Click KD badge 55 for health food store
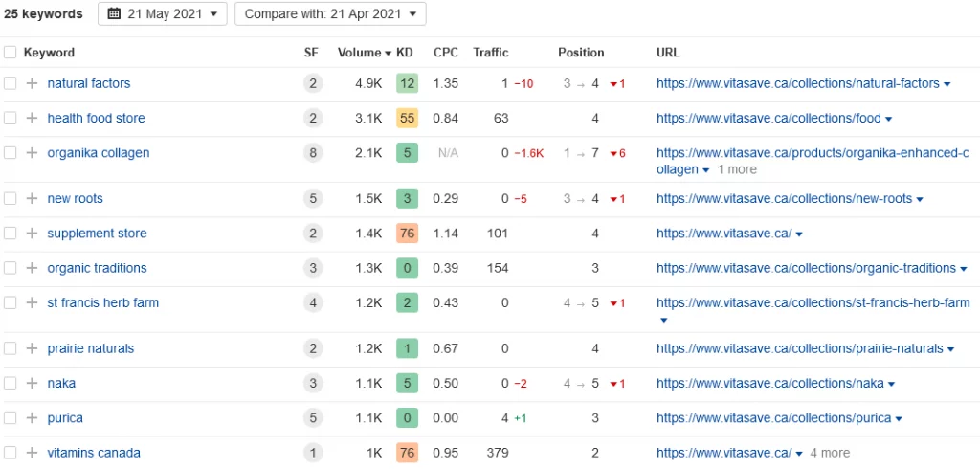Viewport: 980px width, 469px height. coord(407,118)
